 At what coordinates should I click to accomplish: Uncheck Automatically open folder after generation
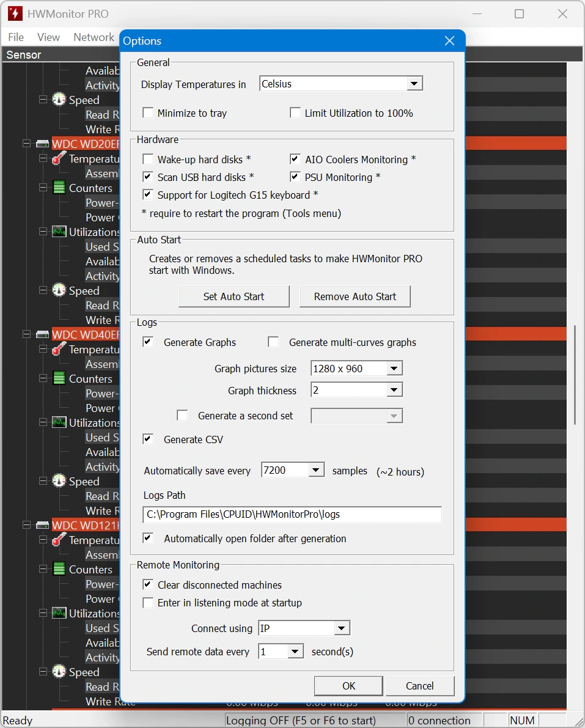148,538
